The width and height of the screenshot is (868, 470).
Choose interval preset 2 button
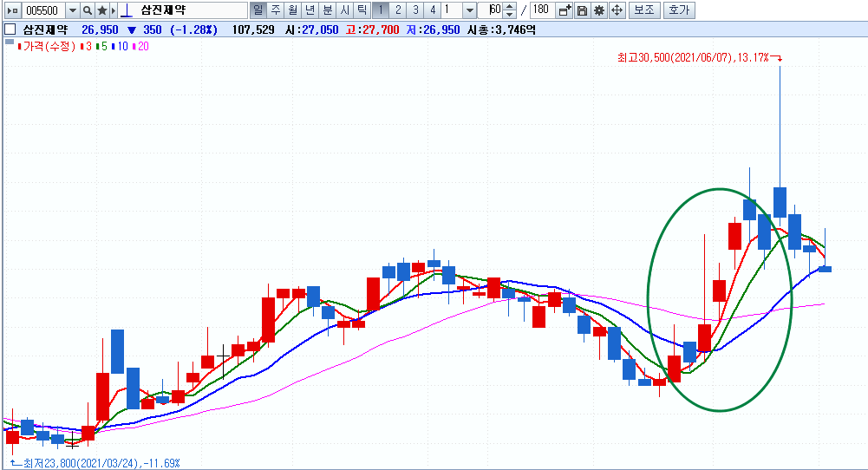pos(397,10)
